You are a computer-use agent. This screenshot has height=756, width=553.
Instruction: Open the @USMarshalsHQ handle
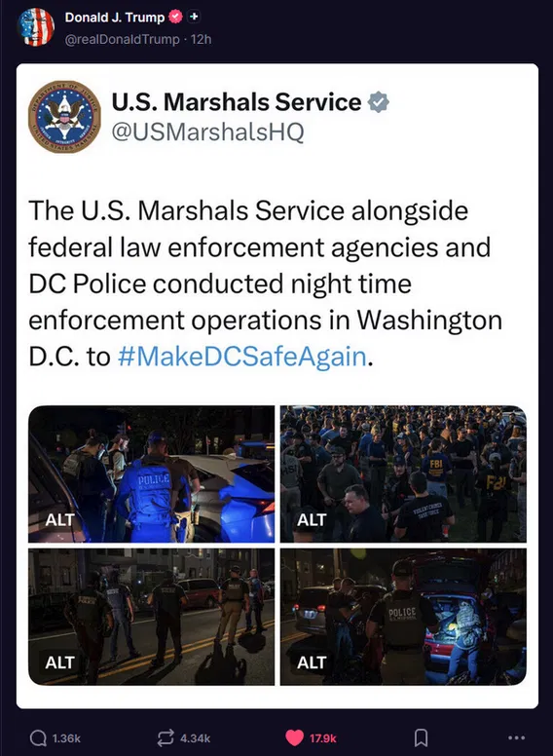[x=207, y=132]
